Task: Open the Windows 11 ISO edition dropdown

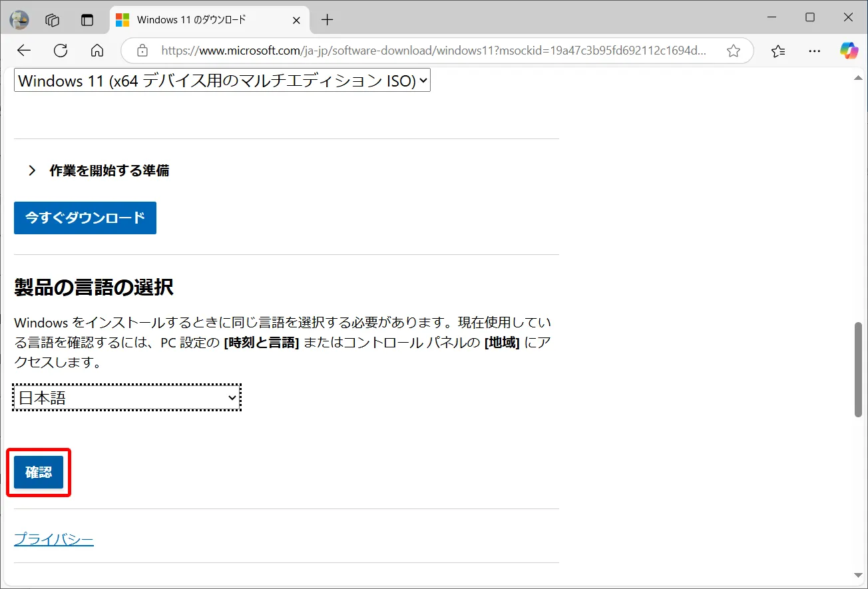Action: 222,81
